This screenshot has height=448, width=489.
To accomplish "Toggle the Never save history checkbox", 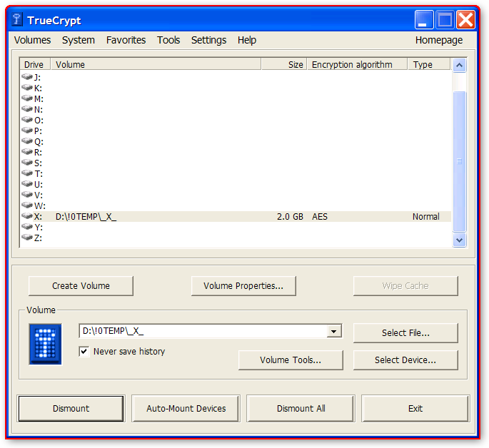I will tap(84, 351).
